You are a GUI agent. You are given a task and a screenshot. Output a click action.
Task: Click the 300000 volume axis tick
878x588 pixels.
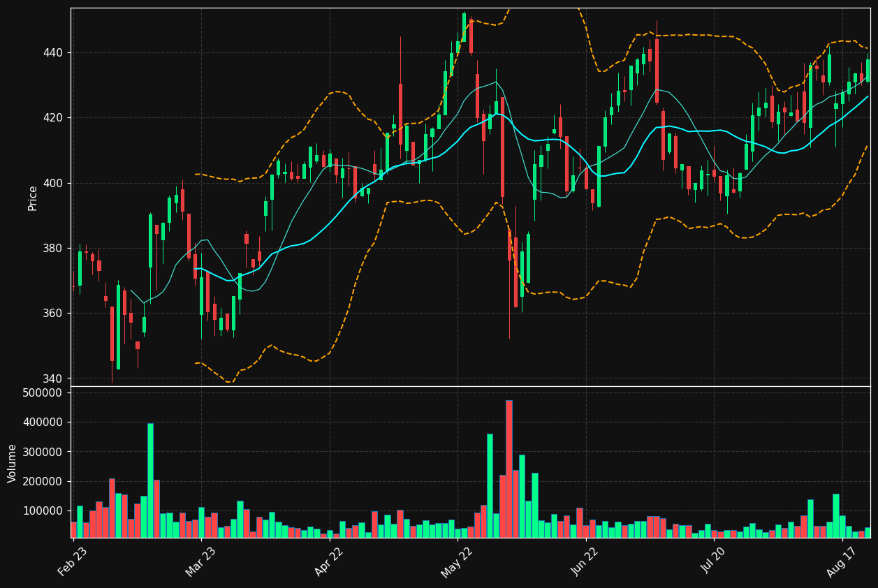(x=44, y=452)
